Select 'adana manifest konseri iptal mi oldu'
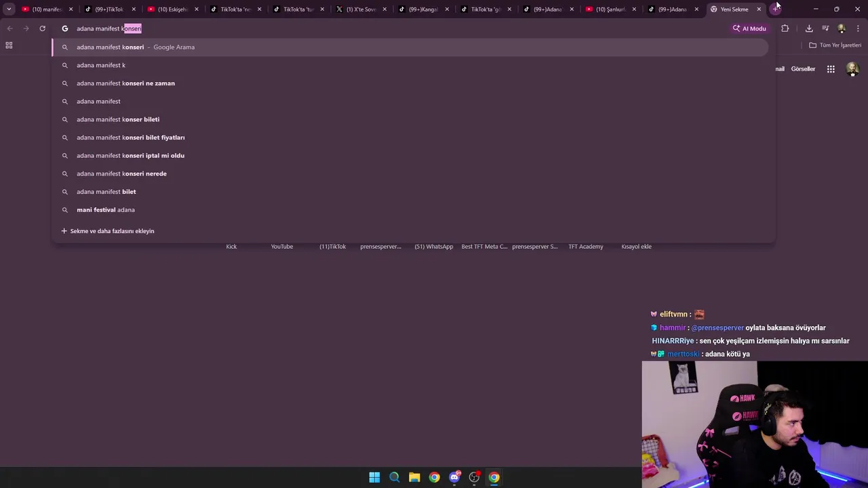The image size is (868, 488). (410, 156)
